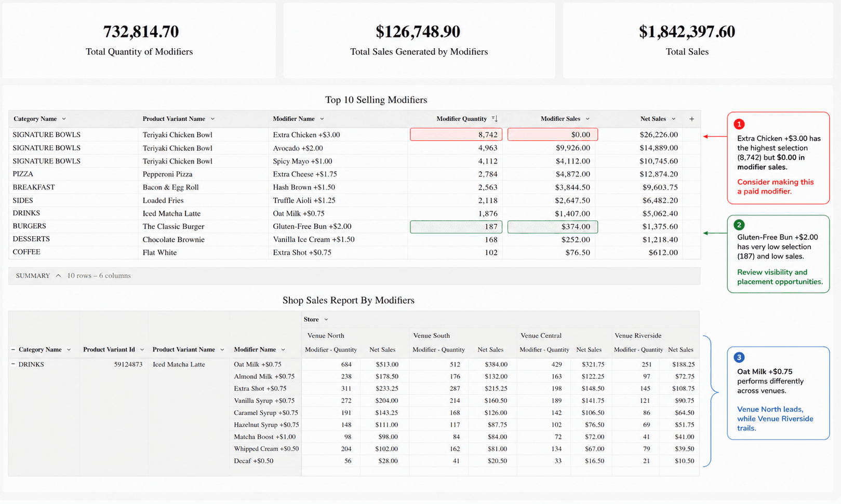Click the Spicy Mayo +$1.00 modifier cell
Screen dimensions: 841x504
coord(302,161)
